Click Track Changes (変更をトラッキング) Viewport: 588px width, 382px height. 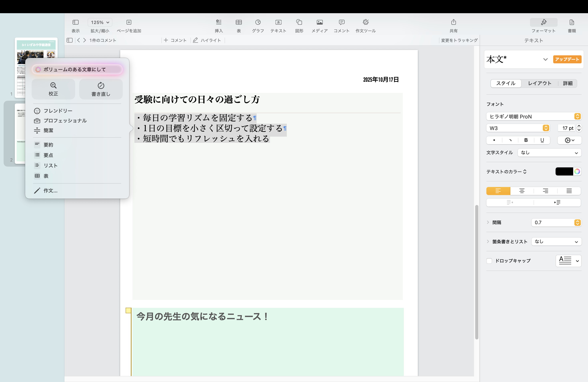pyautogui.click(x=459, y=40)
